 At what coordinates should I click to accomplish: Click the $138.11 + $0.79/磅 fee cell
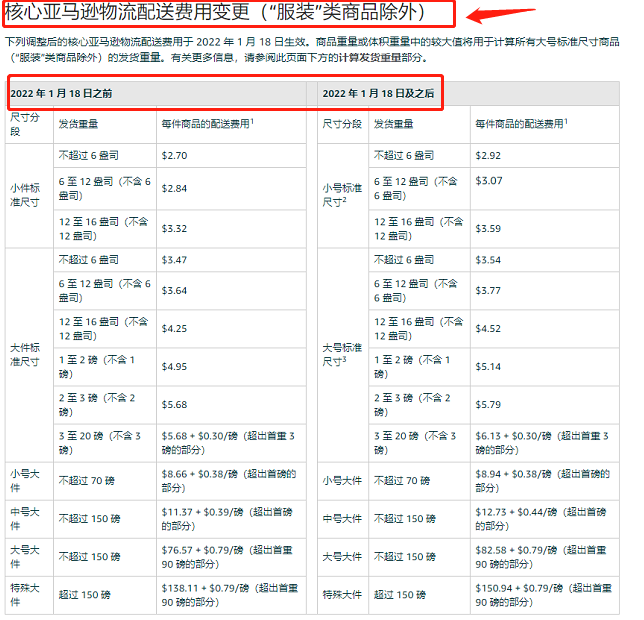coord(231,595)
